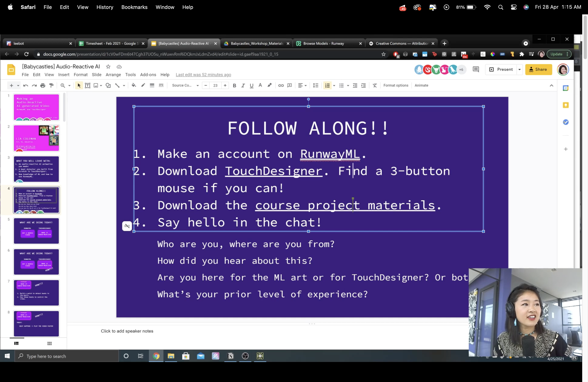Star the presentation title
The image size is (588, 382).
[108, 67]
